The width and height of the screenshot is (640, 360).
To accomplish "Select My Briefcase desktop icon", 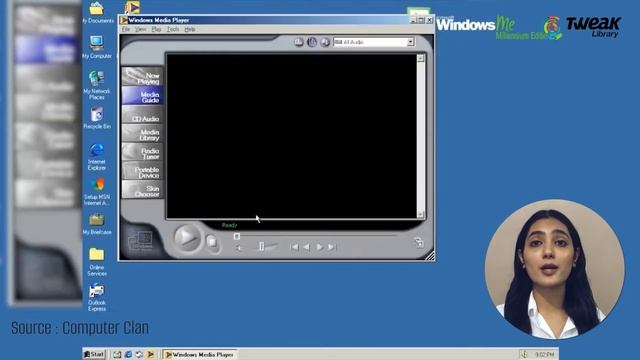I will tap(97, 224).
